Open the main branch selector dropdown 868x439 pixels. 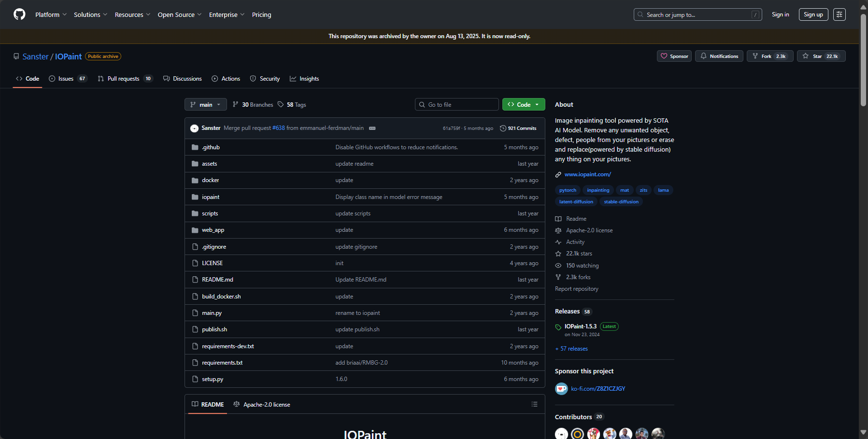click(x=205, y=104)
